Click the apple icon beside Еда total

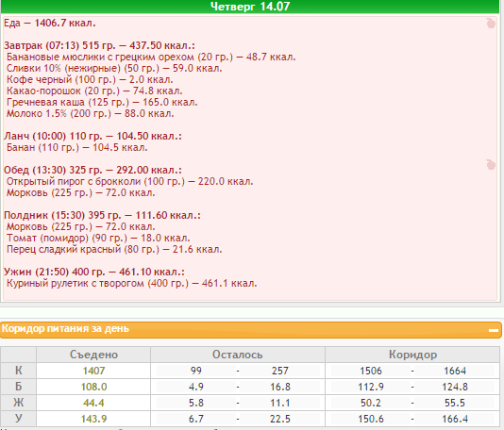coord(491,24)
